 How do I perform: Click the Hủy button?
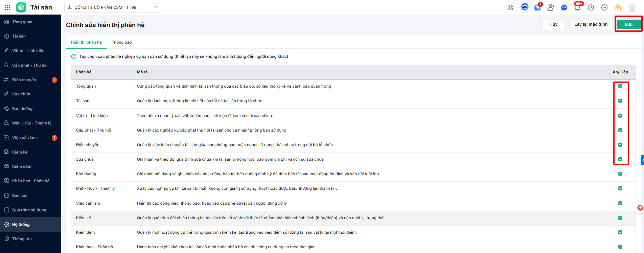(553, 24)
